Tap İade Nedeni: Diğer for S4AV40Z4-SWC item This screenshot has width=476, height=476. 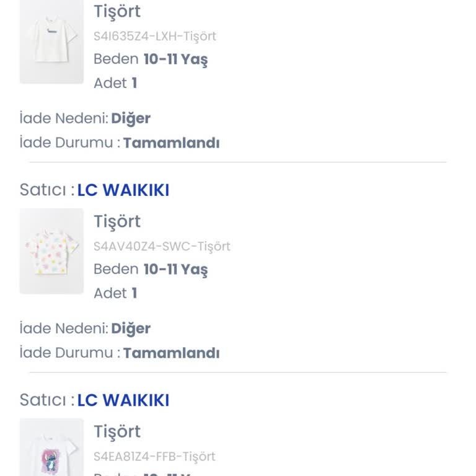pos(85,328)
